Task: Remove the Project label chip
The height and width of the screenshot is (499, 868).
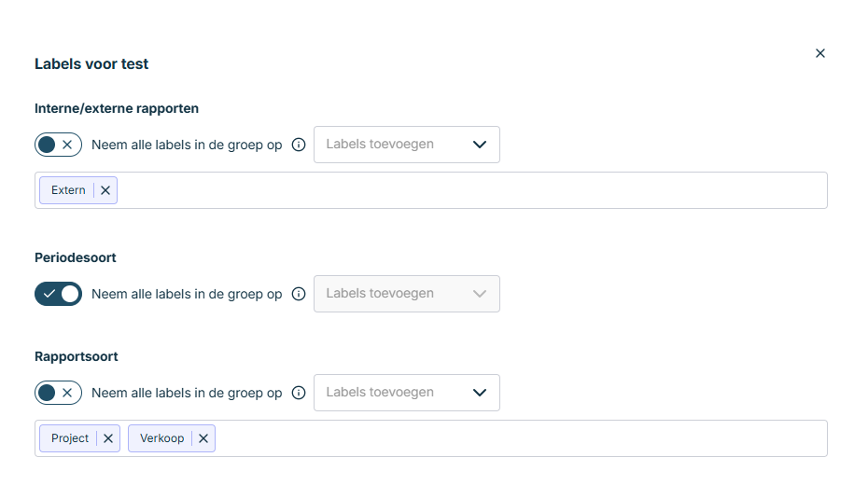Action: 108,438
